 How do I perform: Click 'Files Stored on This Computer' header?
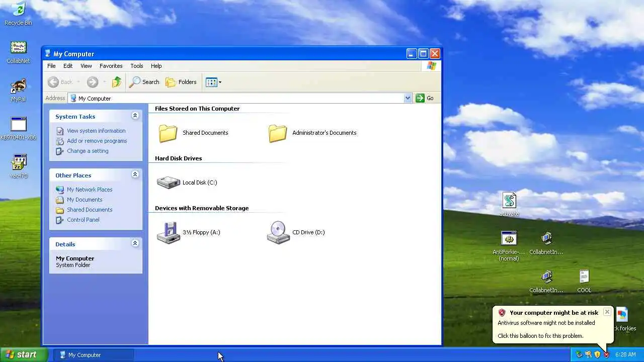tap(197, 109)
